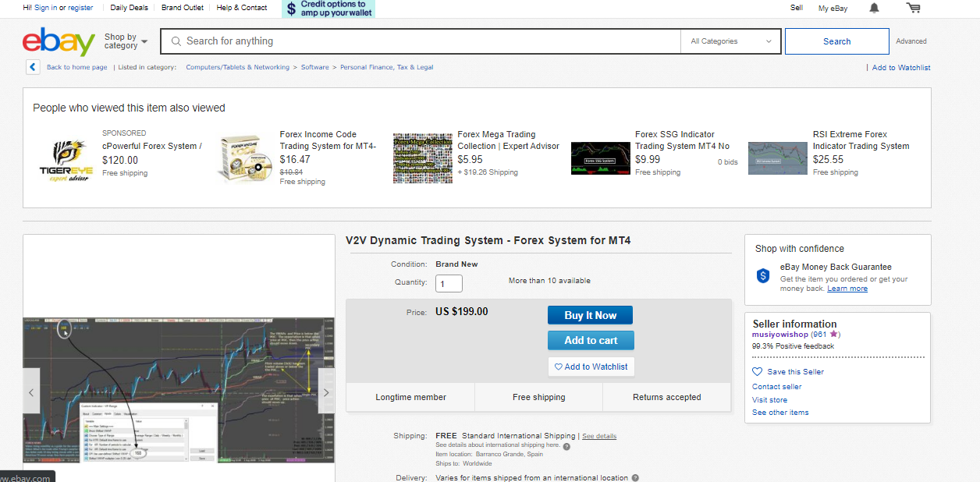Click the register link
Image resolution: width=980 pixels, height=482 pixels.
pyautogui.click(x=80, y=8)
